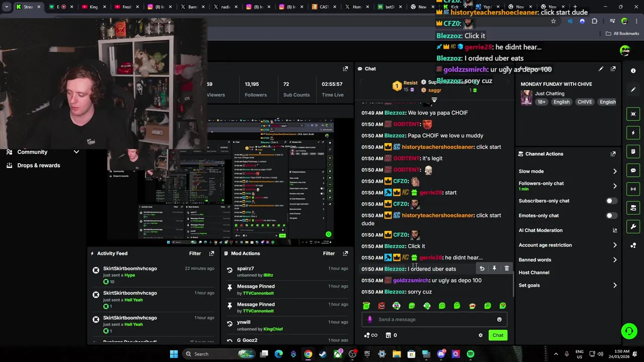Open the emoji picker in message box
The height and width of the screenshot is (362, 644).
pyautogui.click(x=499, y=319)
